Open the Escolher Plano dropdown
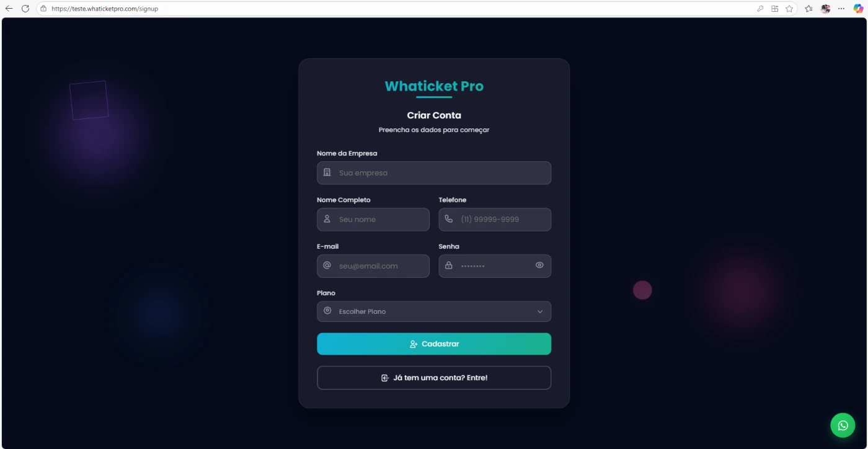This screenshot has width=868, height=449. [x=434, y=311]
